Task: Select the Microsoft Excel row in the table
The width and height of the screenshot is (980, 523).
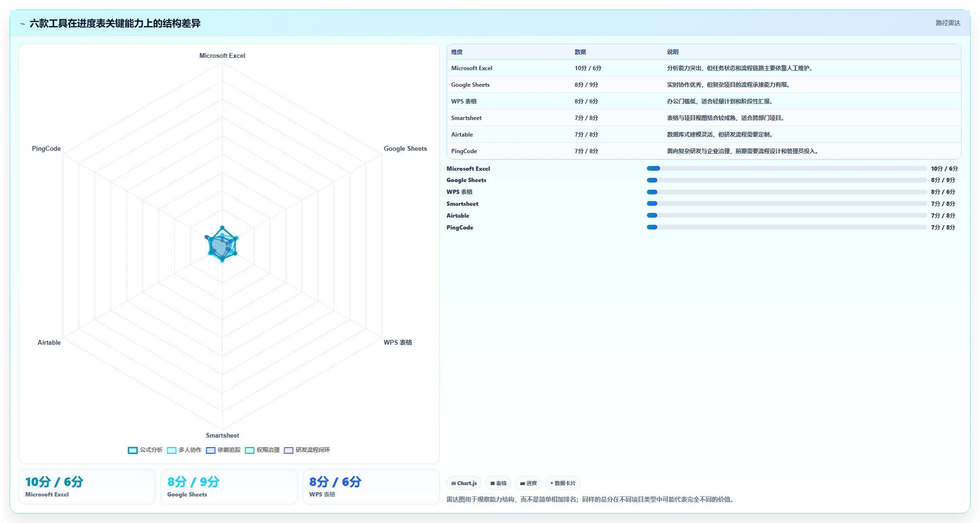Action: (x=704, y=68)
